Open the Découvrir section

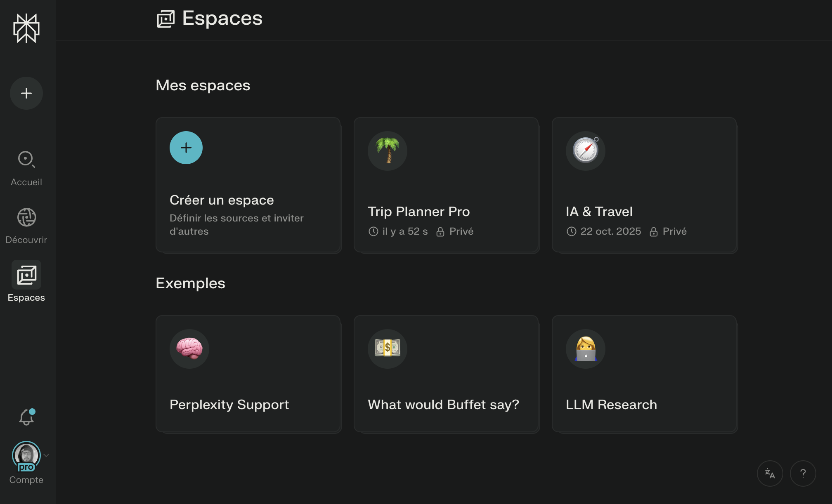tap(26, 226)
